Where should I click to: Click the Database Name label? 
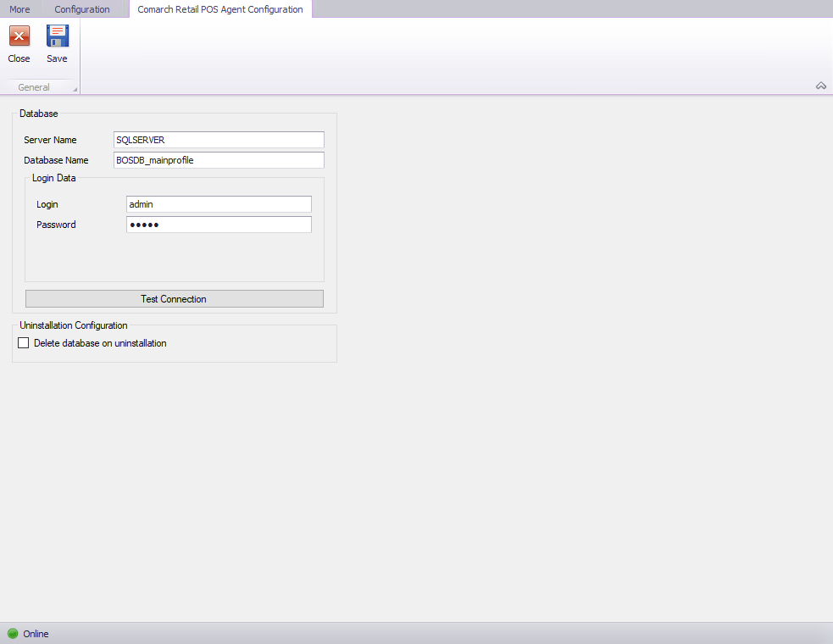click(x=56, y=160)
